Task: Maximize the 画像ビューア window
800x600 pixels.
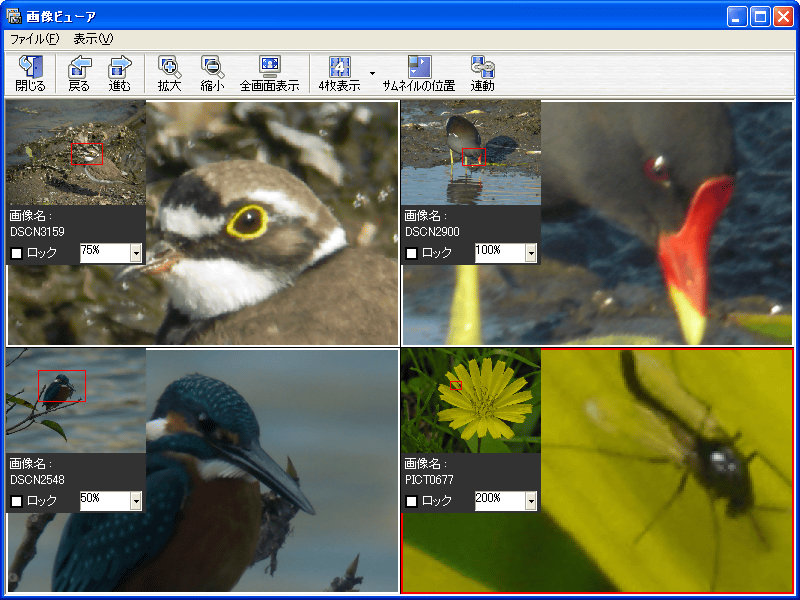Action: pyautogui.click(x=760, y=17)
